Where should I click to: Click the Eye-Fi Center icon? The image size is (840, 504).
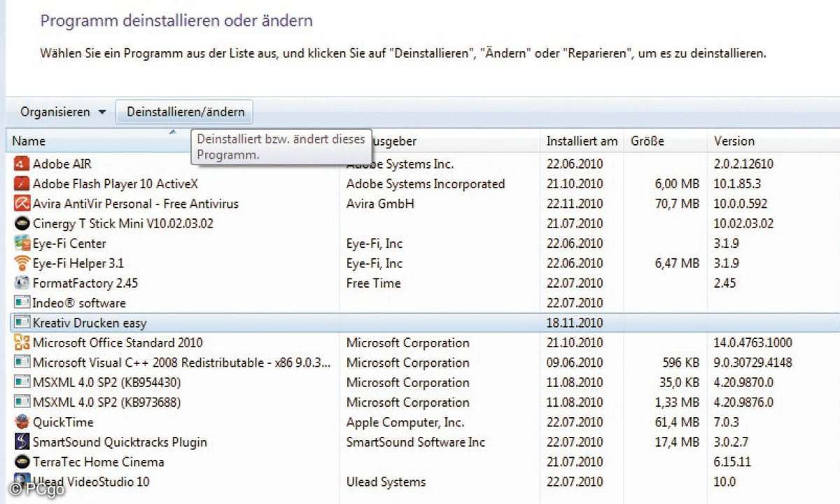[x=21, y=244]
